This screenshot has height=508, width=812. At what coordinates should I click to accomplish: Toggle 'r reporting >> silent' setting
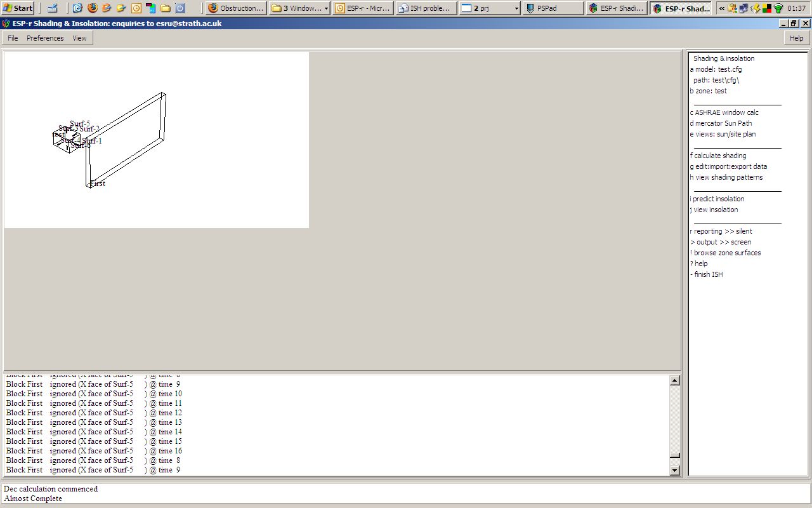[721, 231]
